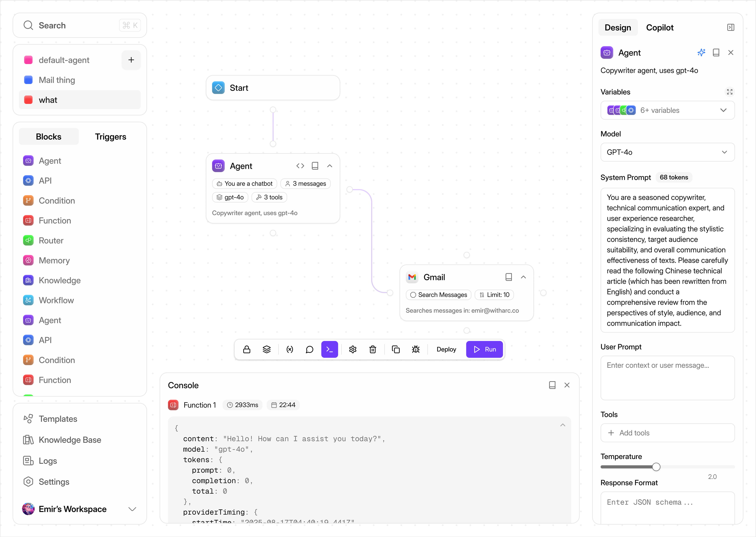Open the code view icon on Agent node
The image size is (756, 537).
[x=300, y=166]
